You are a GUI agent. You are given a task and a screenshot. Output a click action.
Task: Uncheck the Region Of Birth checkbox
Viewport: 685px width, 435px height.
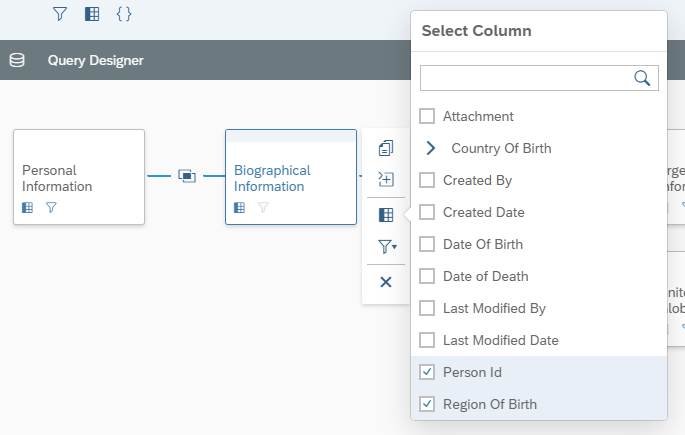pyautogui.click(x=427, y=404)
